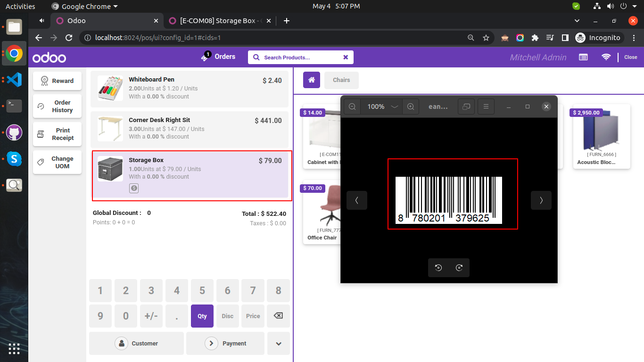Click the Reward button
The image size is (644, 362).
tap(57, 81)
